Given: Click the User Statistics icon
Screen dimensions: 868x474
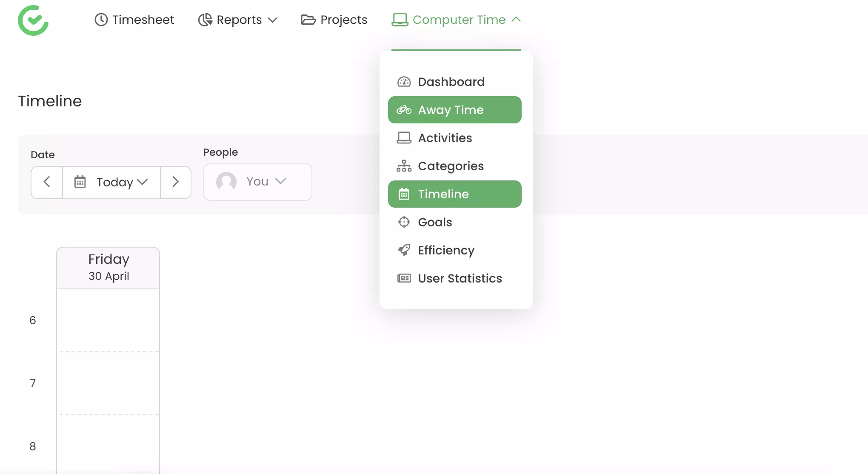Looking at the screenshot, I should click(x=403, y=278).
